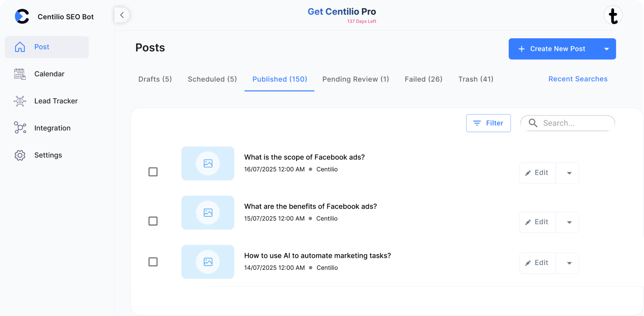Viewport: 644px width, 316px height.
Task: Open the Integration panel
Action: (x=53, y=128)
